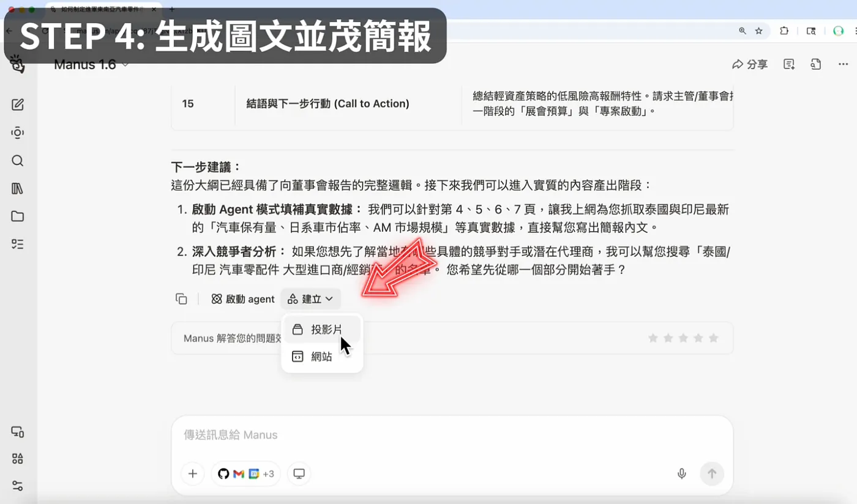Expand the Manus 1.6 model dropdown
The height and width of the screenshot is (504, 857).
click(91, 64)
